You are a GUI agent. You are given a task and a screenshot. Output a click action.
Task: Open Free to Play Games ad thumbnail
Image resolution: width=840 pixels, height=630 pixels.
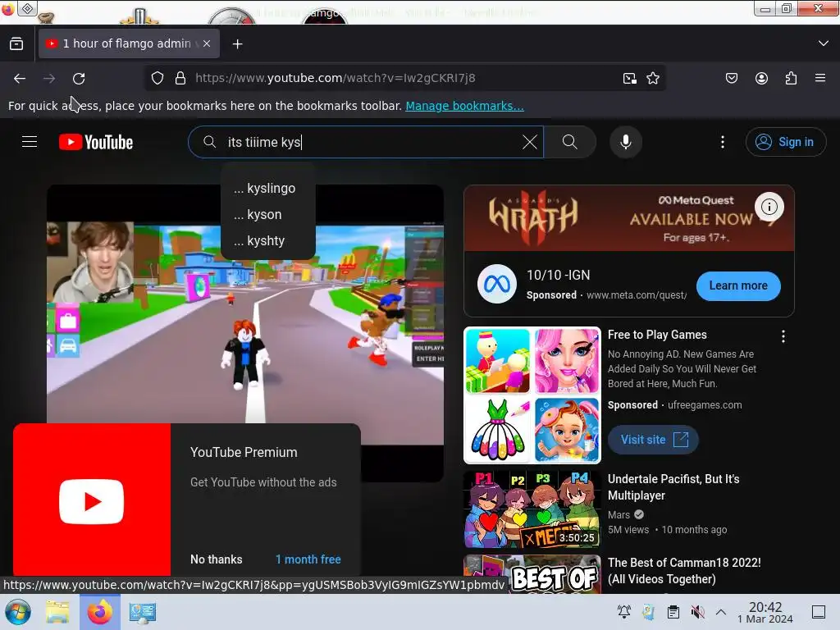pyautogui.click(x=532, y=395)
